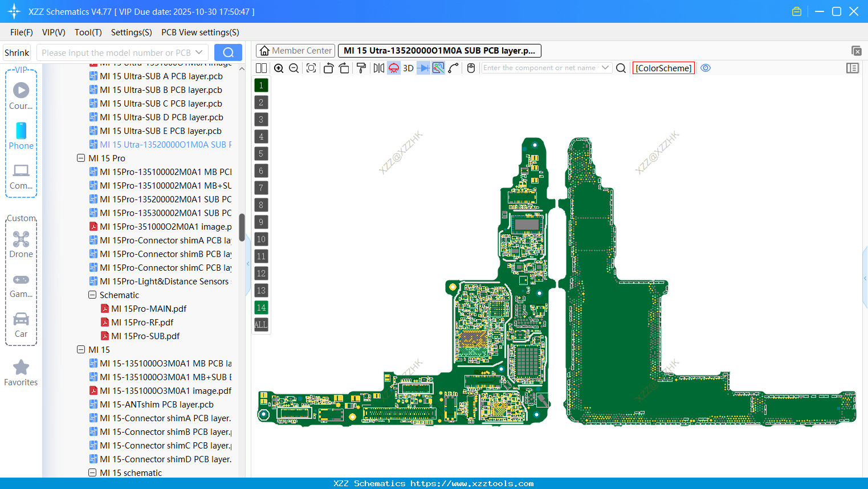Click the Member Center button

295,50
